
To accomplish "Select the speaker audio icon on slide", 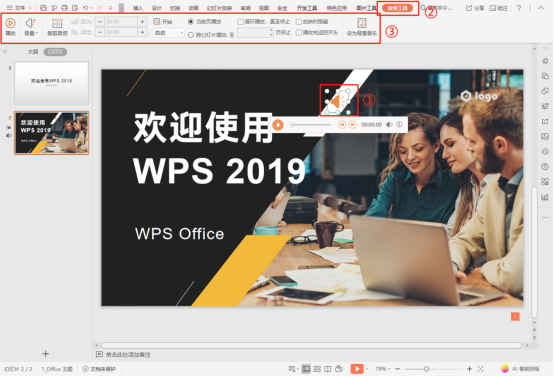I will pyautogui.click(x=337, y=102).
